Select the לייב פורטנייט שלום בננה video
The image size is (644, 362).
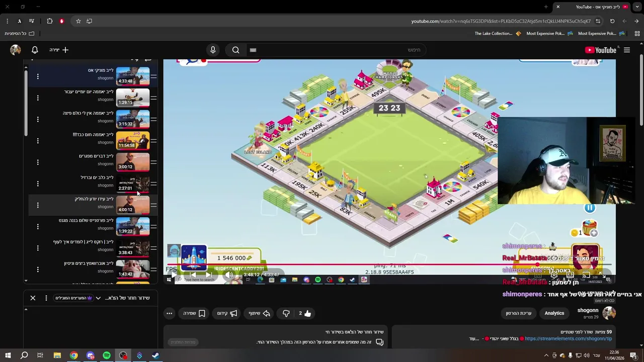[86, 220]
